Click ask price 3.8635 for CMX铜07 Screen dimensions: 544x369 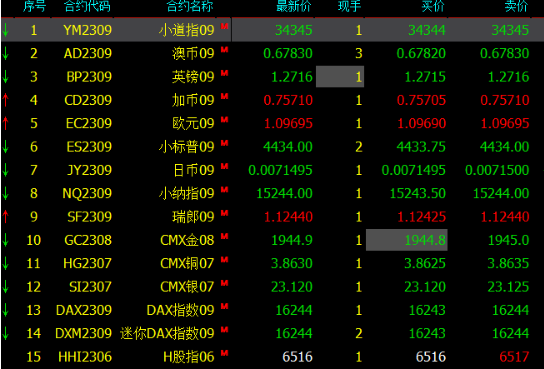pyautogui.click(x=508, y=263)
